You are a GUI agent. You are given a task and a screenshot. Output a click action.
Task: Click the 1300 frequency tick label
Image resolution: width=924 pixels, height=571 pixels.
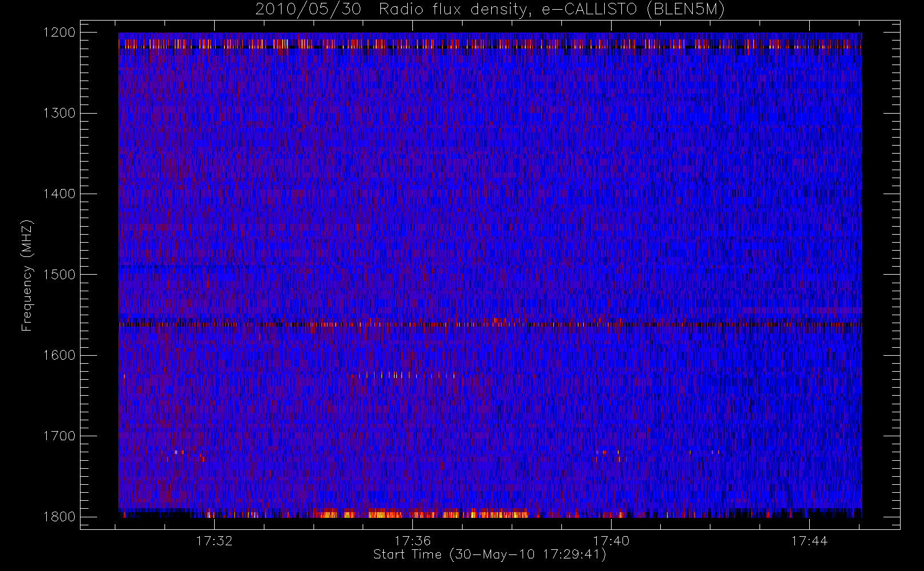click(x=59, y=113)
